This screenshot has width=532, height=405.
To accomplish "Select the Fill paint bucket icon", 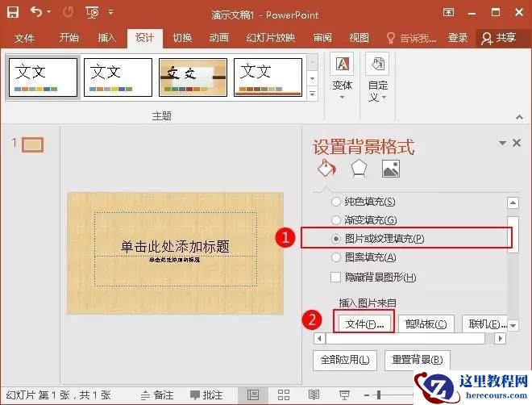I will [x=326, y=168].
